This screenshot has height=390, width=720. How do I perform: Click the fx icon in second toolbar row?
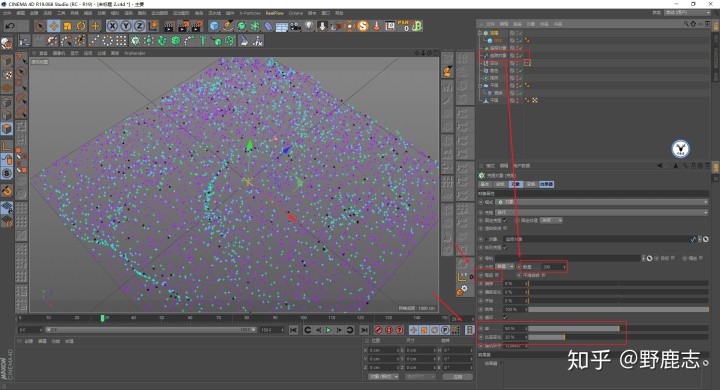258,41
